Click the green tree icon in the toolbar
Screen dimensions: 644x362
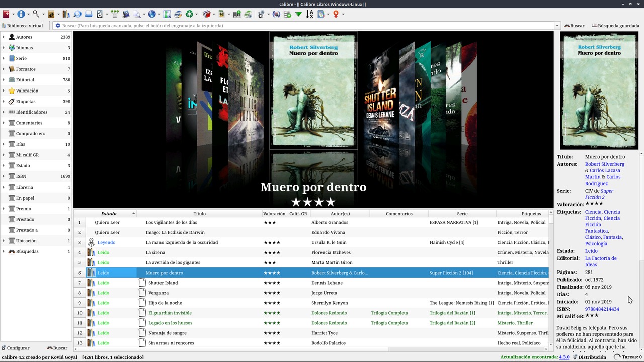pyautogui.click(x=115, y=14)
